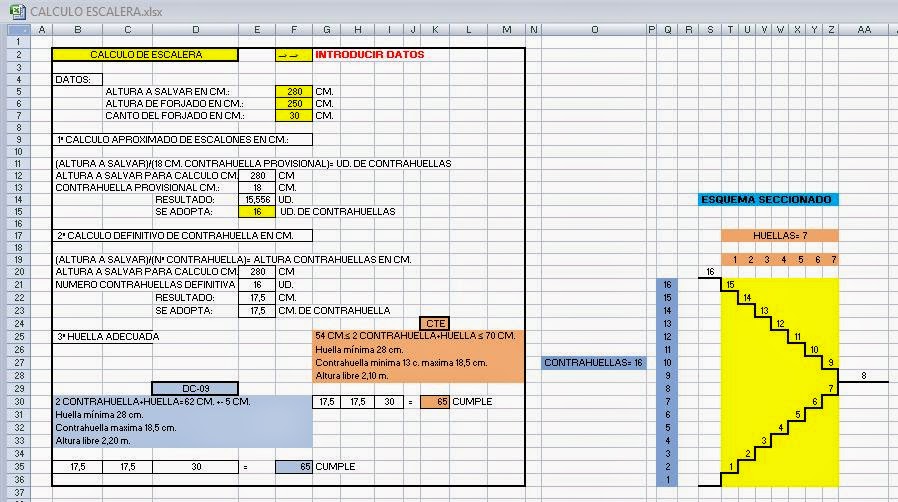Click the yellow CALCULO DE ESCALERA title cell
The image size is (898, 502).
point(145,55)
